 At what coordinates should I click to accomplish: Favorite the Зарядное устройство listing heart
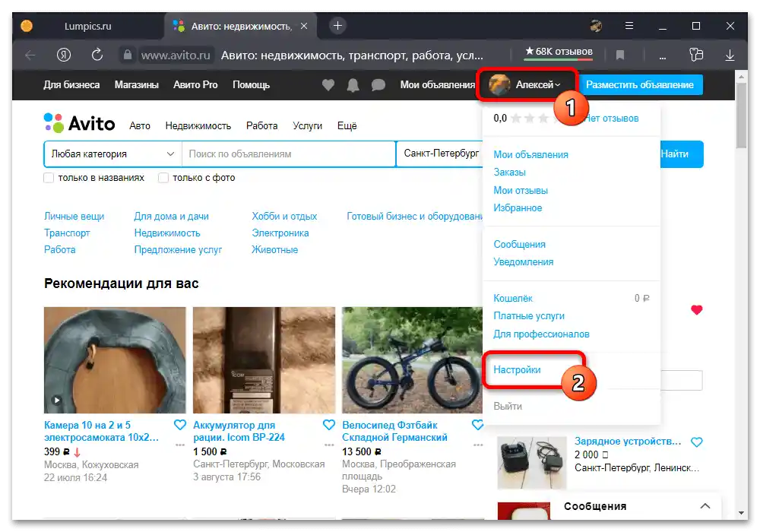tap(696, 442)
